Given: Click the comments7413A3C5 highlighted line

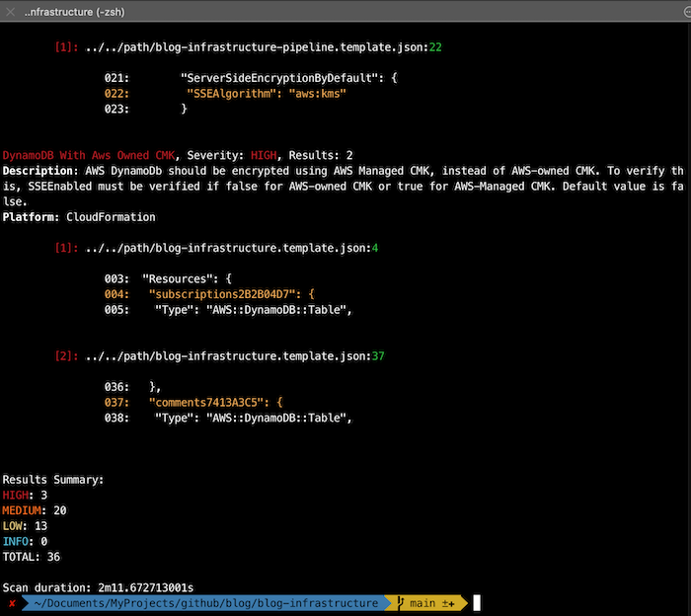Looking at the screenshot, I should tap(193, 402).
